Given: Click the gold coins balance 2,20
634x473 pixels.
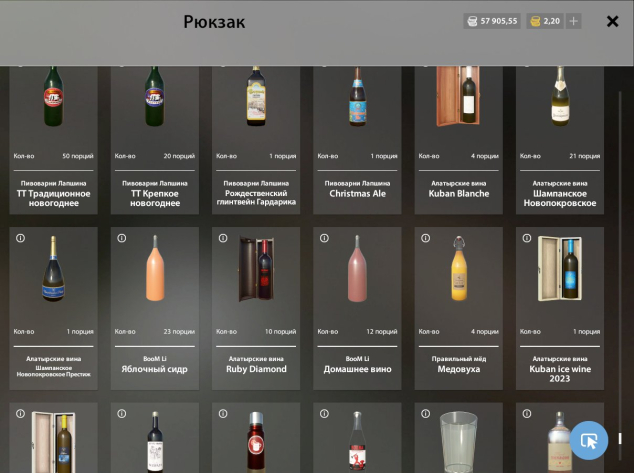Looking at the screenshot, I should 545,21.
